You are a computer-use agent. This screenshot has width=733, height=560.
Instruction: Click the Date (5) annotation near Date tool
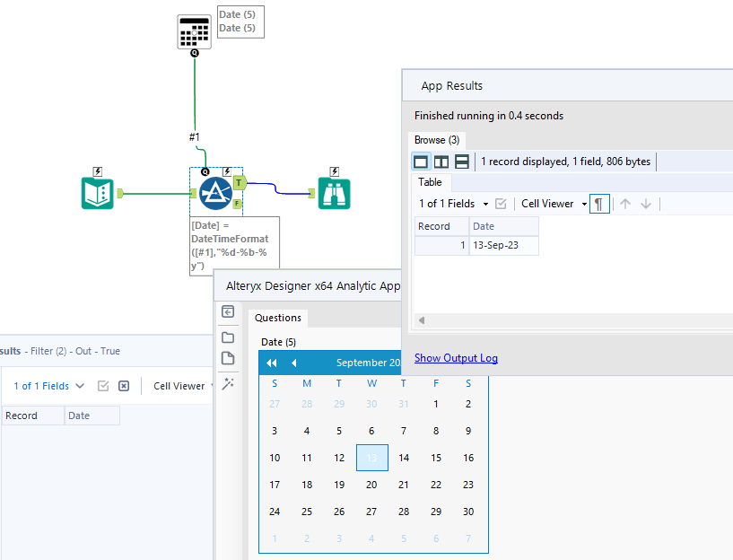coord(240,22)
